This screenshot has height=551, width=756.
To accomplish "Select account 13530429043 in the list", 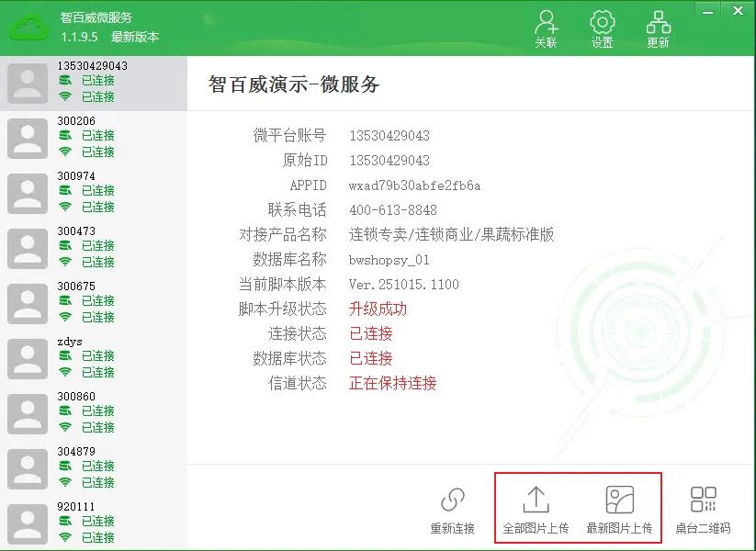I will pos(92,83).
